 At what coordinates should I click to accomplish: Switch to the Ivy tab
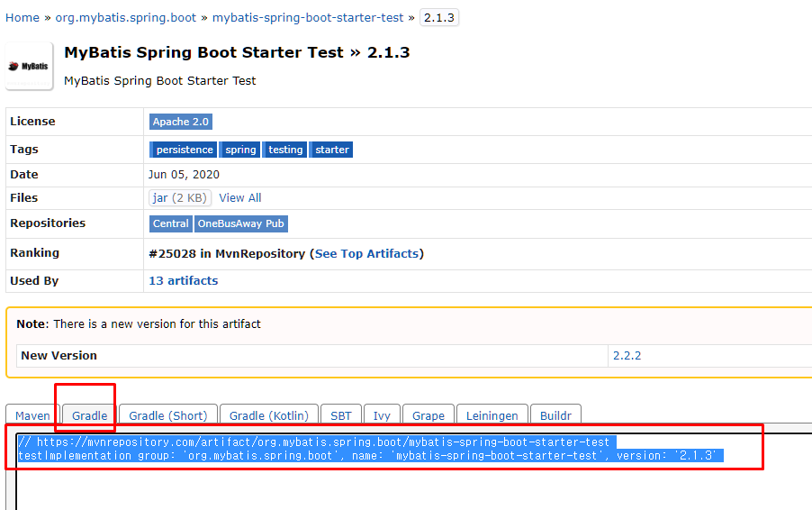coord(382,415)
